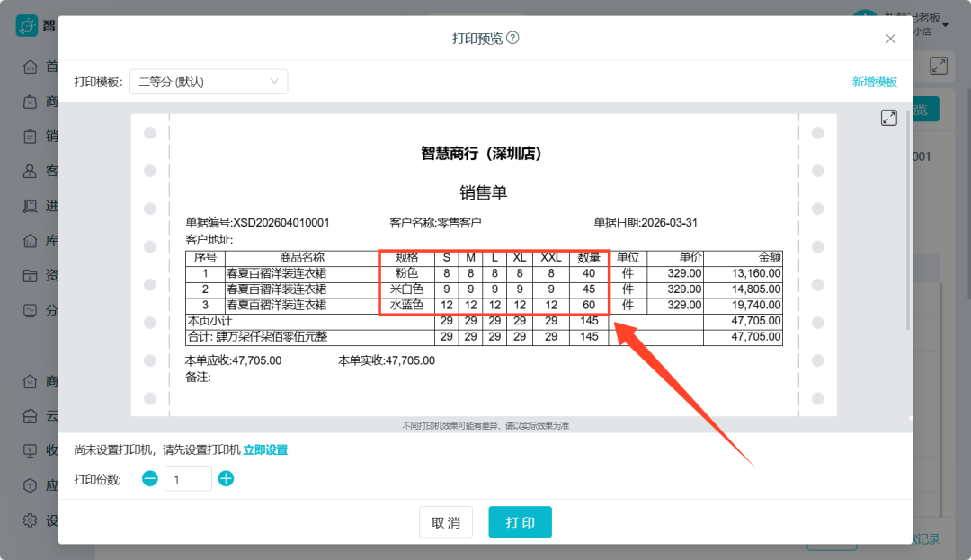The height and width of the screenshot is (560, 971).
Task: Click the 立即设置 printer setup link
Action: point(265,449)
